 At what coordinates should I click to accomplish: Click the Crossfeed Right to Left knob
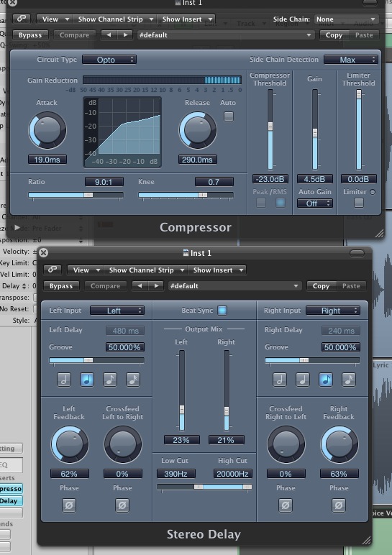[286, 444]
